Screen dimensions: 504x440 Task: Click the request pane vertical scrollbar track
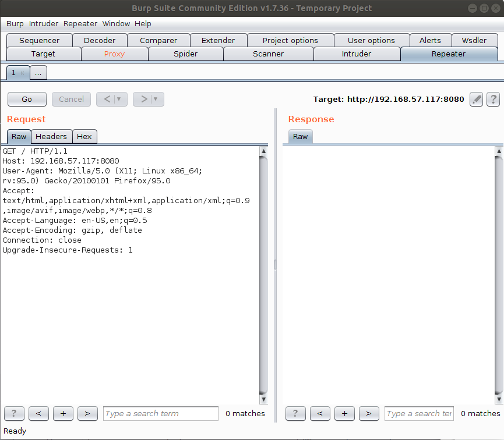(x=263, y=275)
